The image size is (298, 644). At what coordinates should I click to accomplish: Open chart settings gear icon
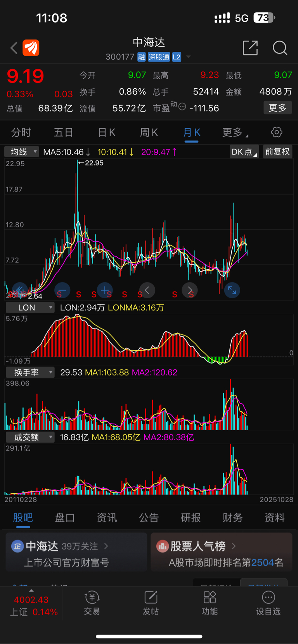click(x=277, y=132)
